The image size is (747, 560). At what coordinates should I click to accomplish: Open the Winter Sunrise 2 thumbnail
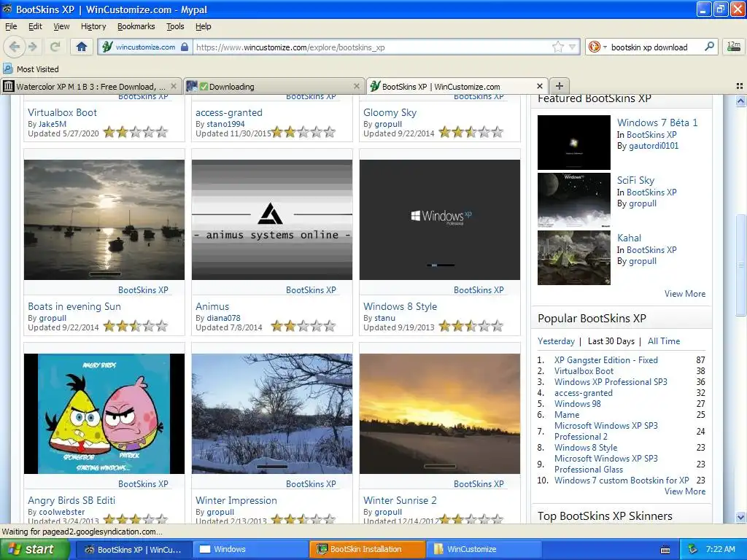point(440,413)
